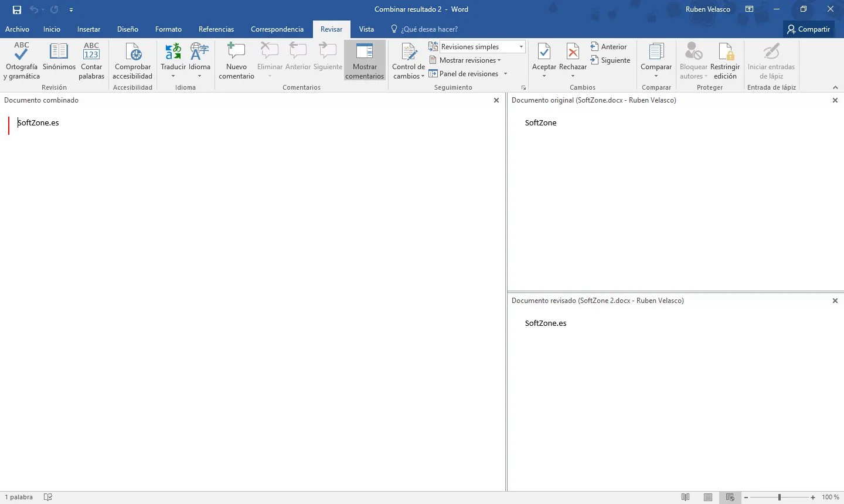Close the Documento original pane
Screen dimensions: 844x504
835,100
